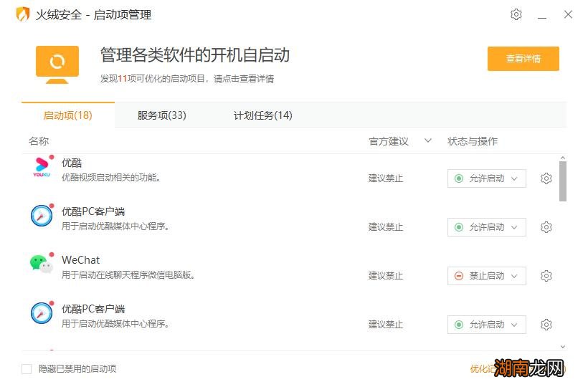This screenshot has height=387, width=588.
Task: Click the 发现11项可优化的启动项目 notice text
Action: coord(186,79)
